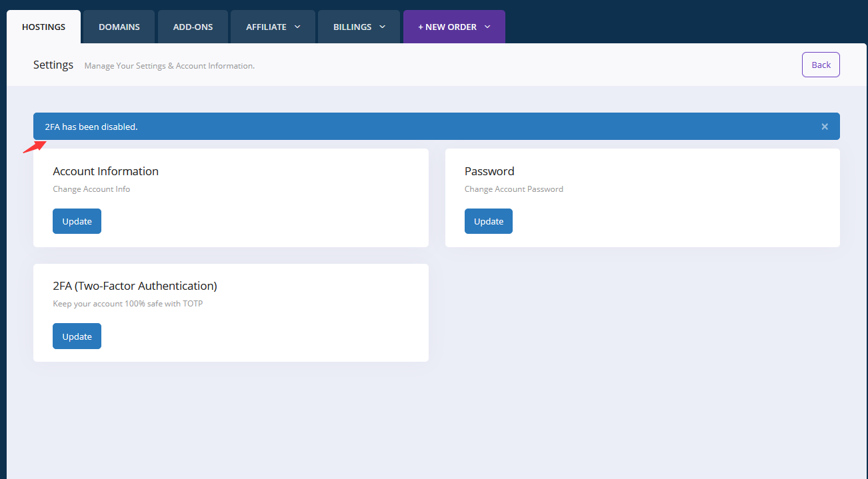This screenshot has width=868, height=479.
Task: Update the Account Information settings
Action: (x=77, y=221)
